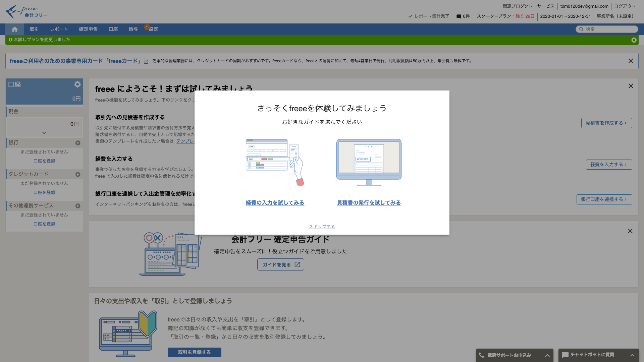Add a card with the クレジットカード plus icon
The image size is (644, 362).
[78, 175]
